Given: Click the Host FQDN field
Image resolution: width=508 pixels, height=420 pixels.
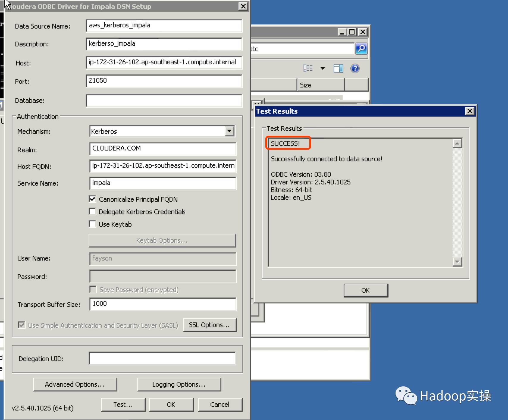Looking at the screenshot, I should (163, 166).
